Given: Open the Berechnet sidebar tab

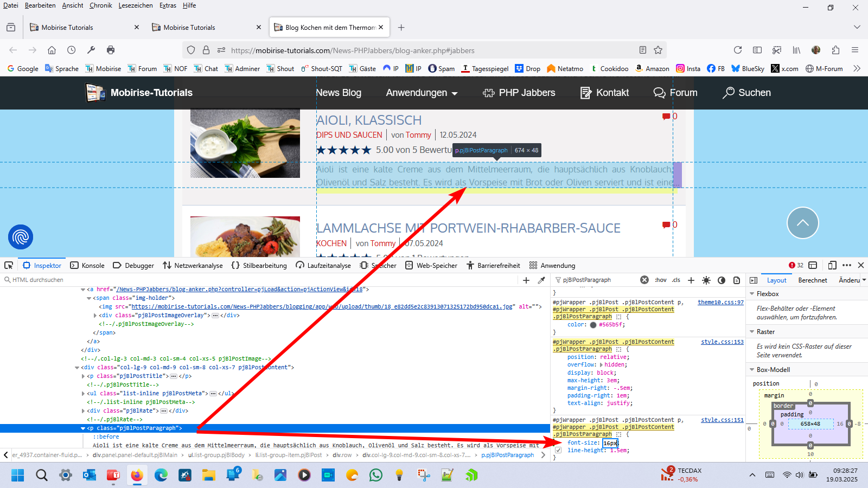Looking at the screenshot, I should click(x=812, y=280).
